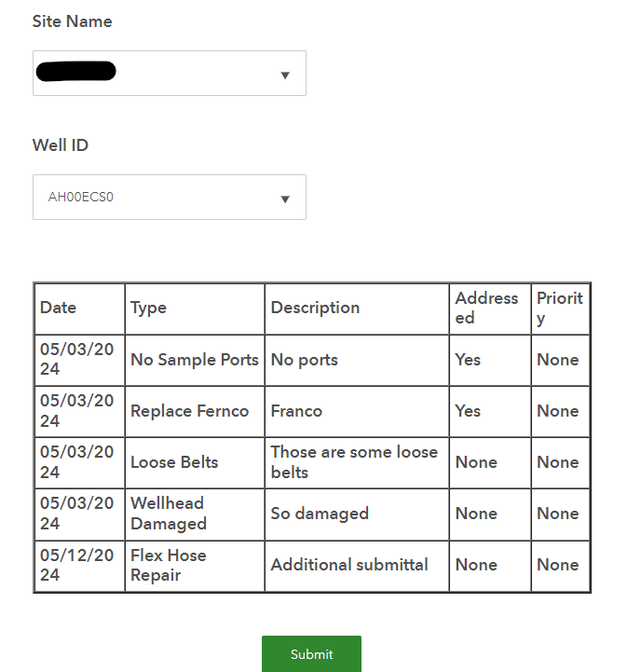The height and width of the screenshot is (672, 628).
Task: Open the Site Name dropdown arrow
Action: (285, 75)
